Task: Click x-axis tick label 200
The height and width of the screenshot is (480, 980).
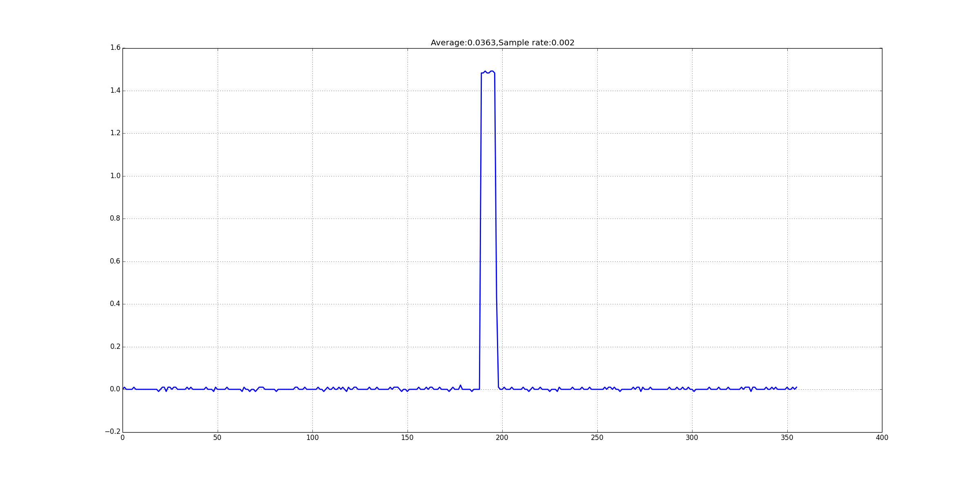Action: (x=502, y=438)
